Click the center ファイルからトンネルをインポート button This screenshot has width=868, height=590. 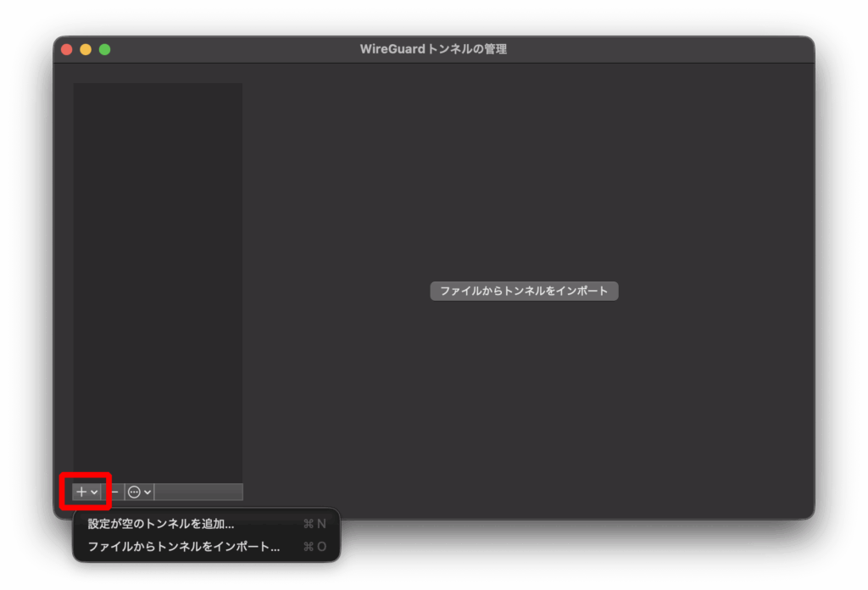tap(524, 291)
